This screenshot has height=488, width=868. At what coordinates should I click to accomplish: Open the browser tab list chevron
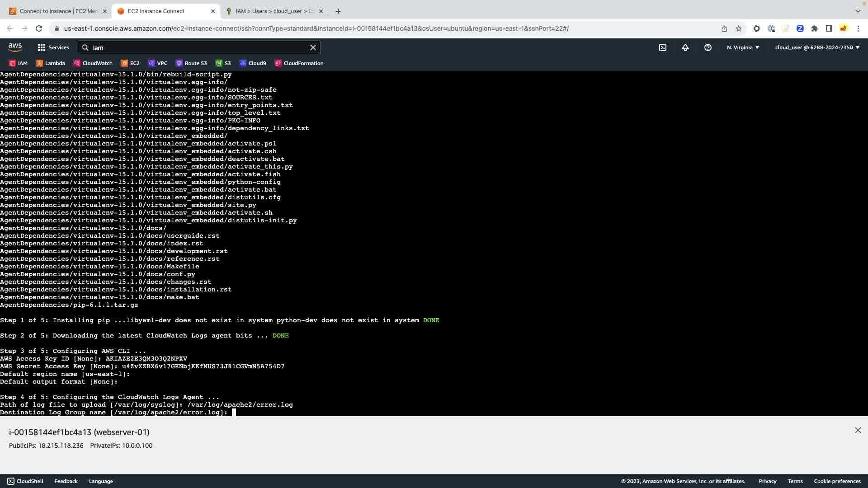pos(858,11)
